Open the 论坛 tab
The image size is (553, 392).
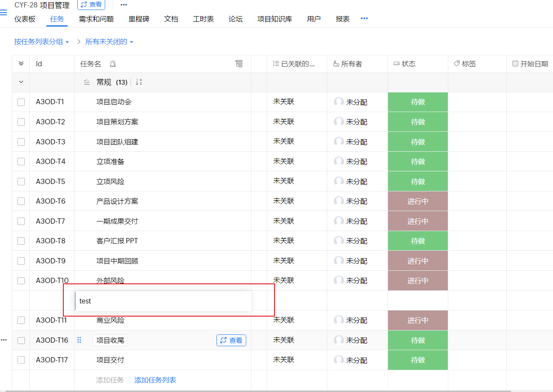(236, 19)
